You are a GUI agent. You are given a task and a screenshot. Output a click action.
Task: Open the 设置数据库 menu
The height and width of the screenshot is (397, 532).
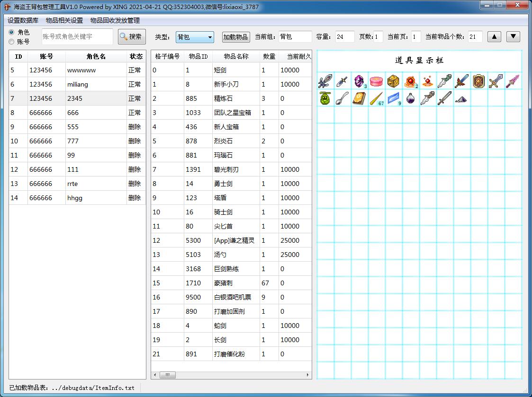[23, 20]
